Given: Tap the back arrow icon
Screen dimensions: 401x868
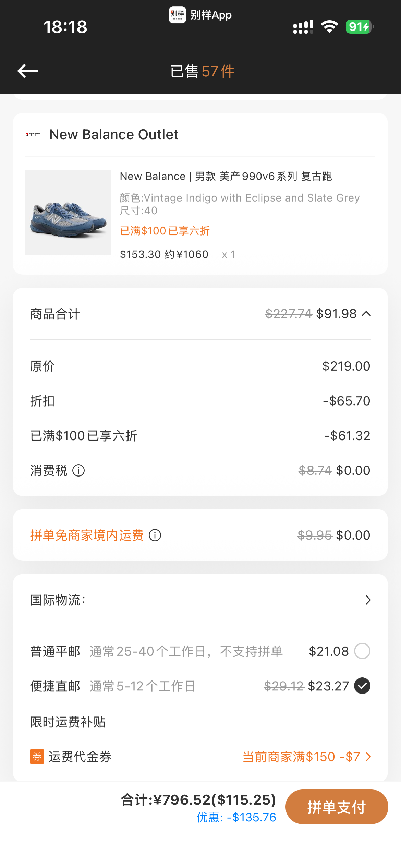Looking at the screenshot, I should pyautogui.click(x=28, y=71).
